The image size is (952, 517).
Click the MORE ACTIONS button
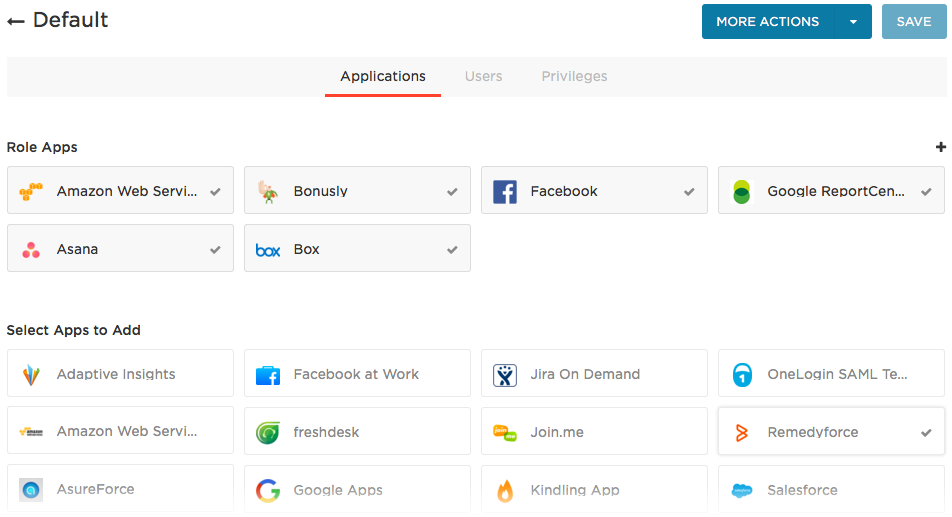[x=767, y=22]
